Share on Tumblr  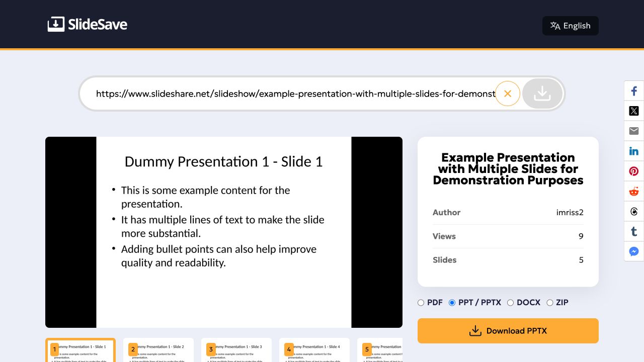(x=634, y=232)
